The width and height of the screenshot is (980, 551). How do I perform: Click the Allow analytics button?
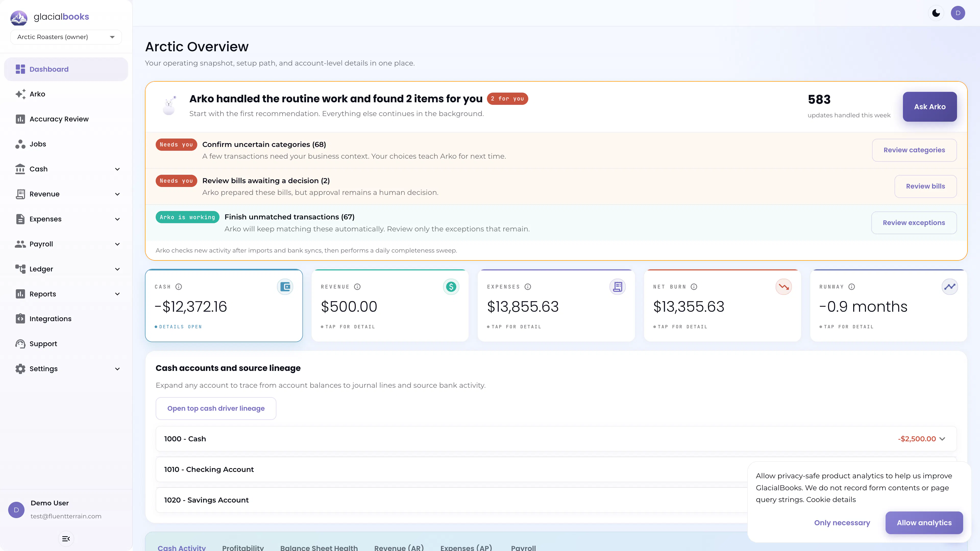tap(924, 523)
